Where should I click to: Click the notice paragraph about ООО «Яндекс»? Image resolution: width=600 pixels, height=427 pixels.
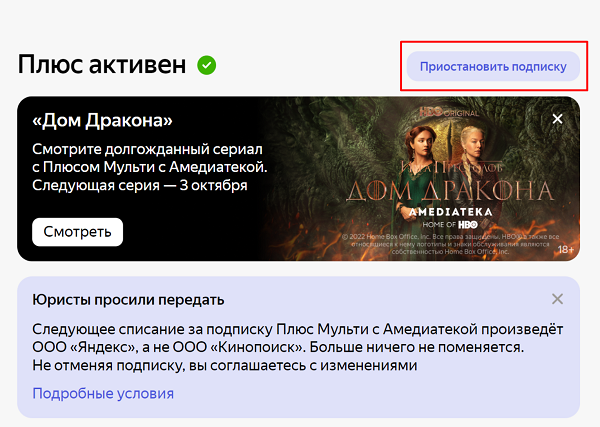tap(298, 347)
